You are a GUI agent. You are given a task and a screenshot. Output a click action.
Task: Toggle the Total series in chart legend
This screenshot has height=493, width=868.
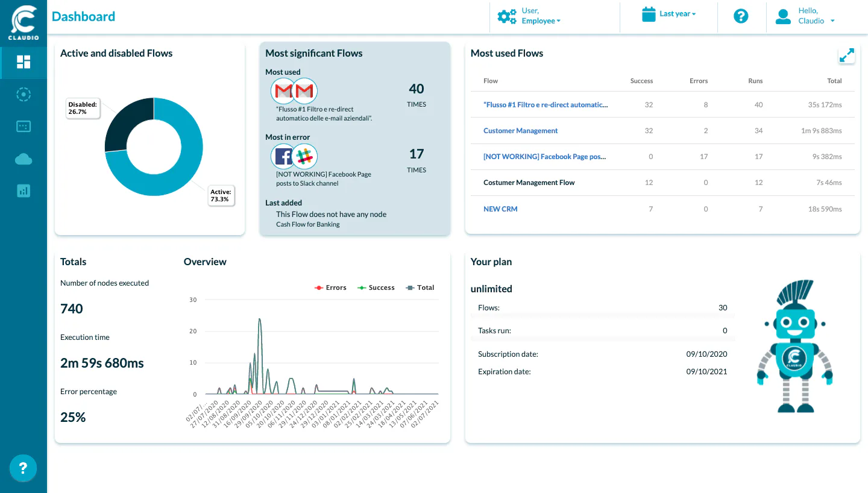tap(420, 287)
